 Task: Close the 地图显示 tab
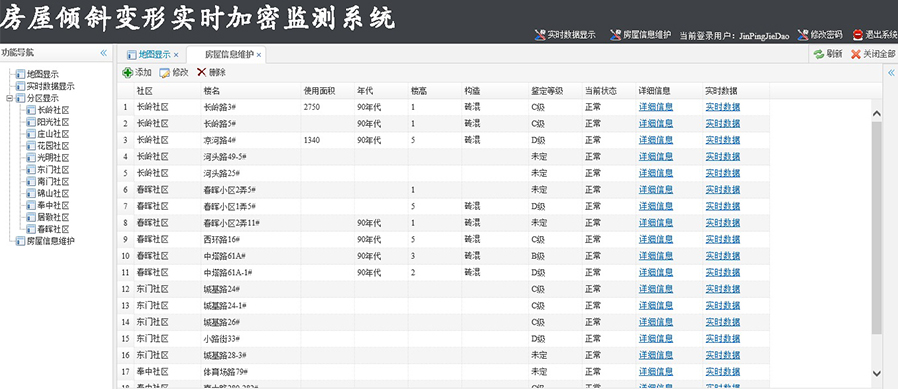pyautogui.click(x=176, y=55)
